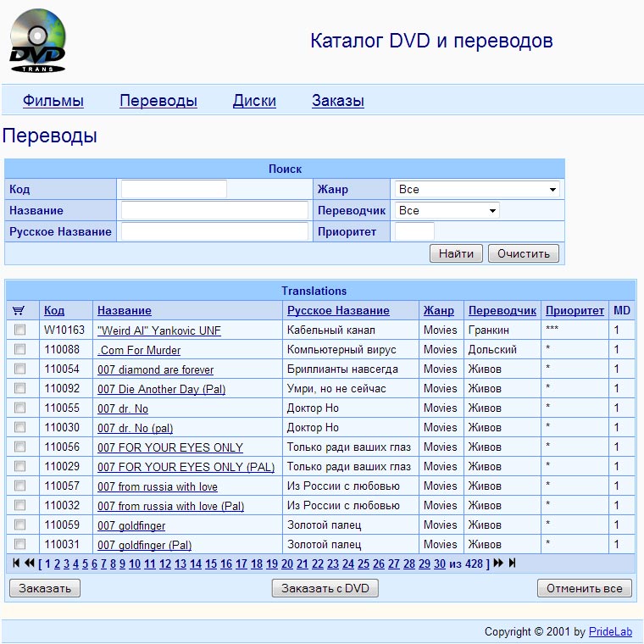Sort table by Код column

(54, 310)
